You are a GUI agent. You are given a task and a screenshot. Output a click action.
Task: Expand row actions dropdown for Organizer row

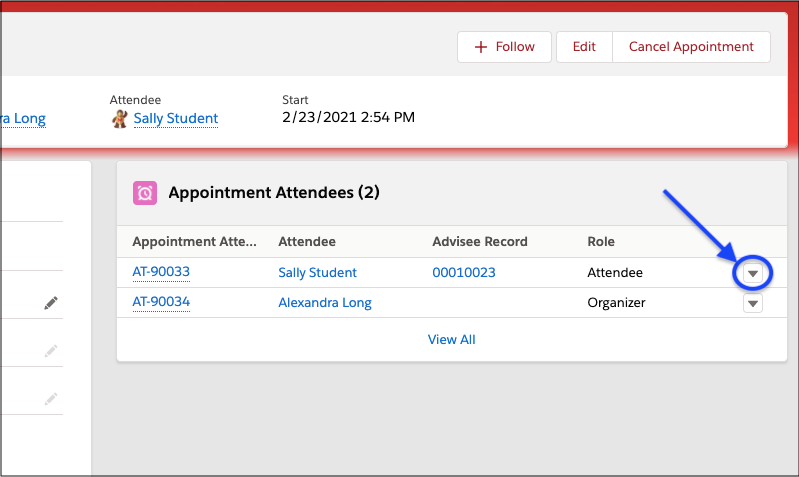coord(753,303)
